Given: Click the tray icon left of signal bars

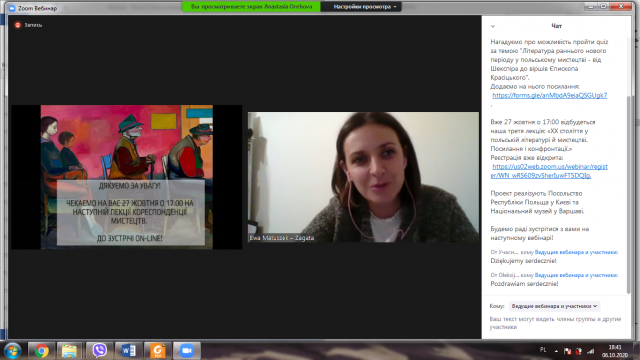Looking at the screenshot, I should [x=579, y=351].
